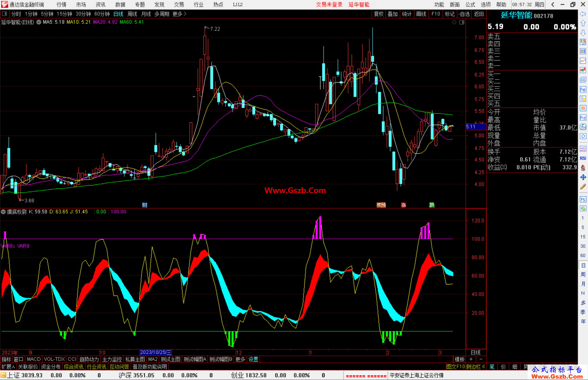Click the up arrow icon in right sidebar

pyautogui.click(x=583, y=23)
